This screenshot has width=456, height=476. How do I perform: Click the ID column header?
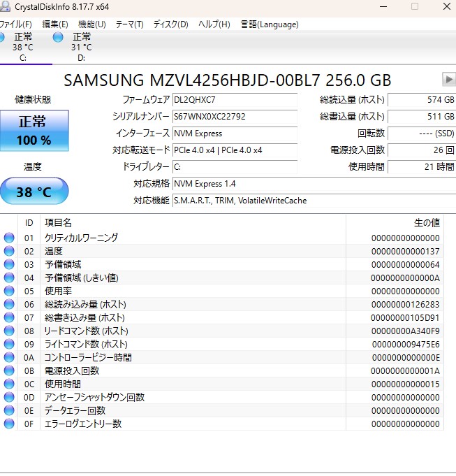click(x=29, y=223)
